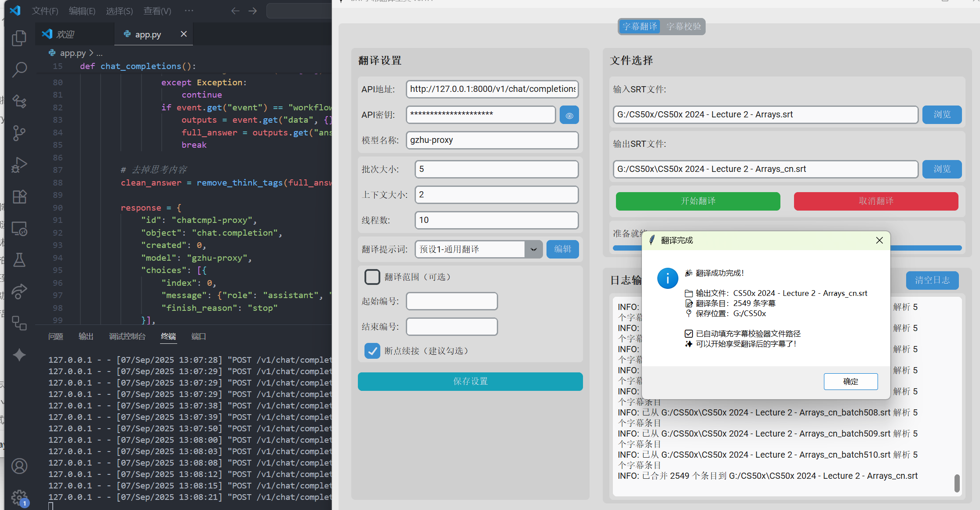Image resolution: width=980 pixels, height=510 pixels.
Task: Click app.py in the breadcrumb
Action: (x=73, y=53)
